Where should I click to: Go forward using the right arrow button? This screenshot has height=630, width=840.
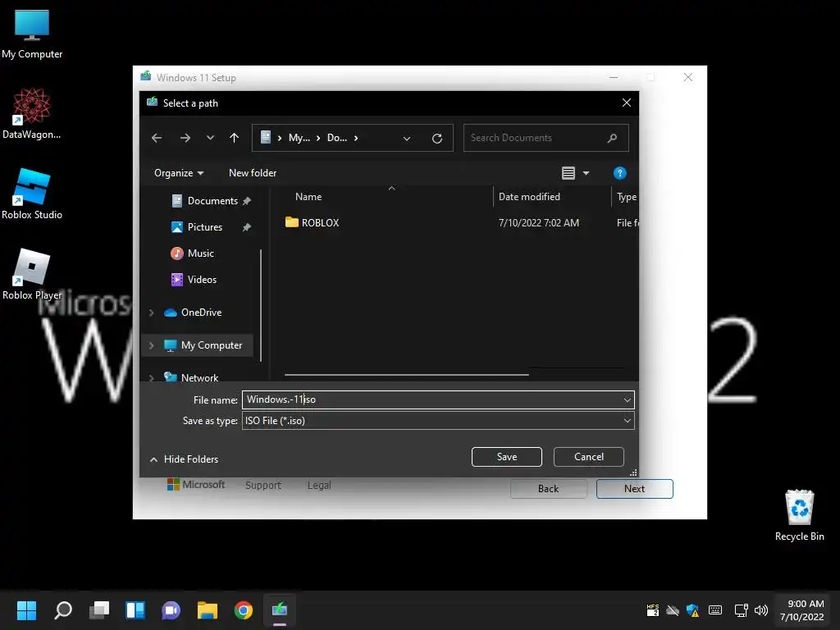[185, 138]
